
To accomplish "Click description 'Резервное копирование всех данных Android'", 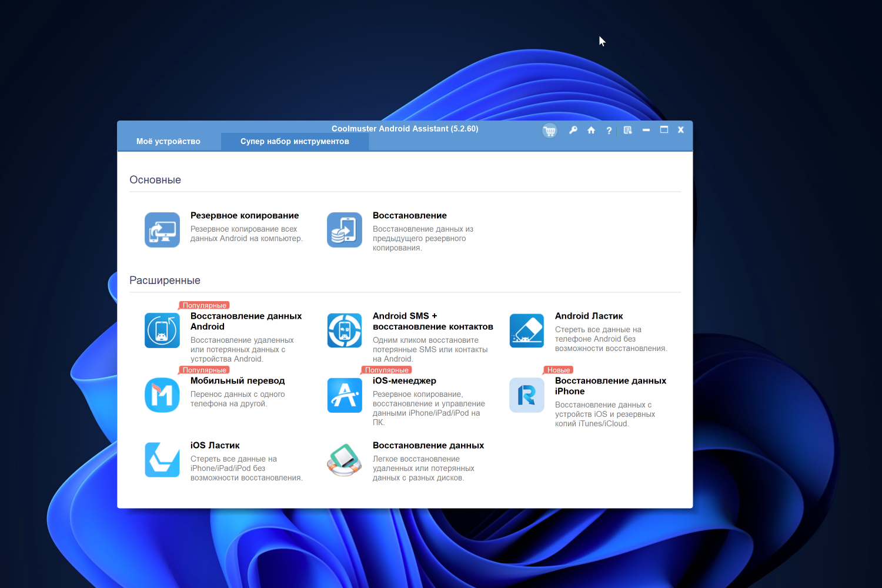I will (246, 233).
